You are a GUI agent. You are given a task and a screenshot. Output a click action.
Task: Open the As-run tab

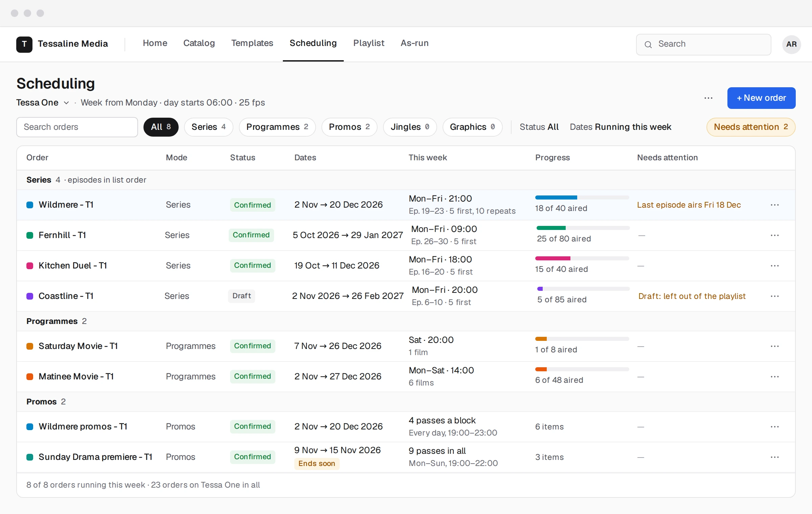[414, 43]
